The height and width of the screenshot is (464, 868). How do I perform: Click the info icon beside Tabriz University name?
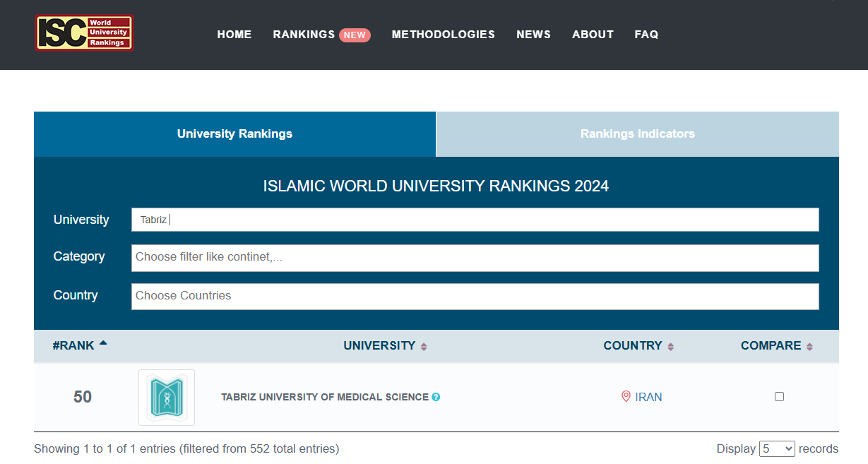point(436,397)
